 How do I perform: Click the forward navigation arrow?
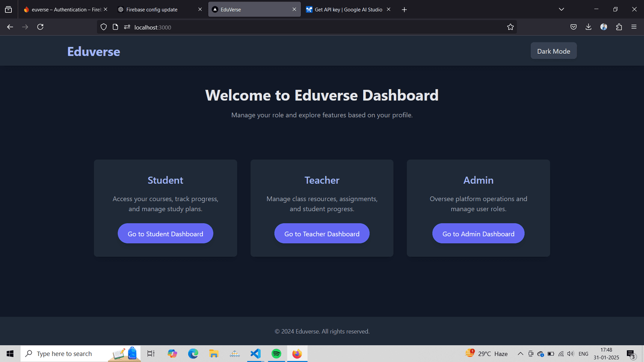pos(25,27)
